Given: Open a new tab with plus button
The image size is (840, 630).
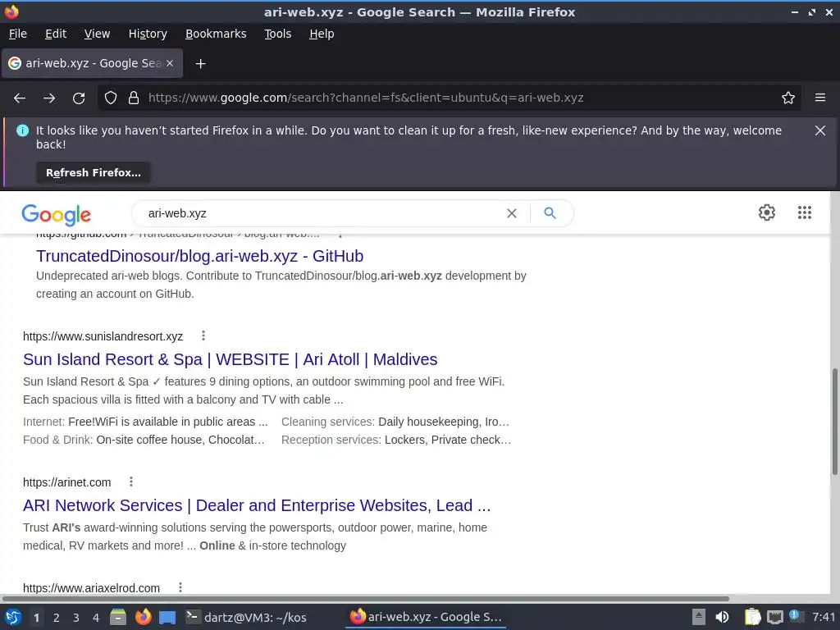Looking at the screenshot, I should tap(200, 64).
